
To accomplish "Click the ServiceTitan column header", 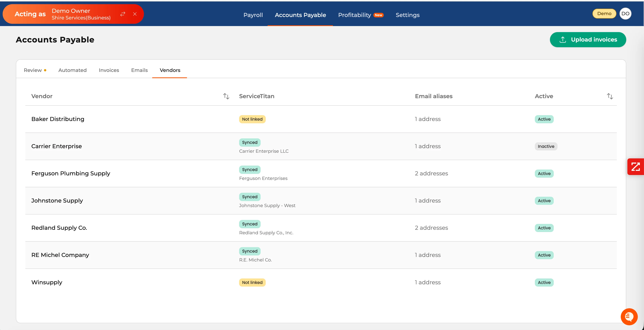I will point(256,96).
